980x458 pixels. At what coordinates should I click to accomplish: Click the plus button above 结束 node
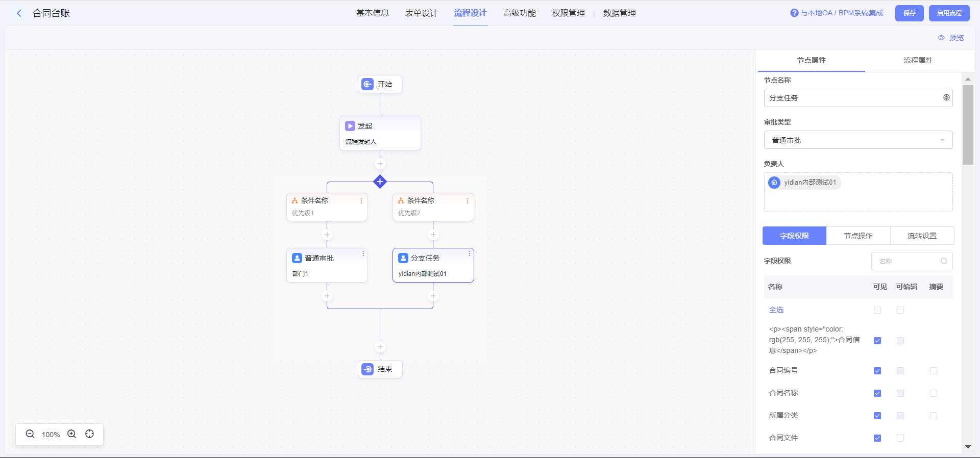point(380,347)
